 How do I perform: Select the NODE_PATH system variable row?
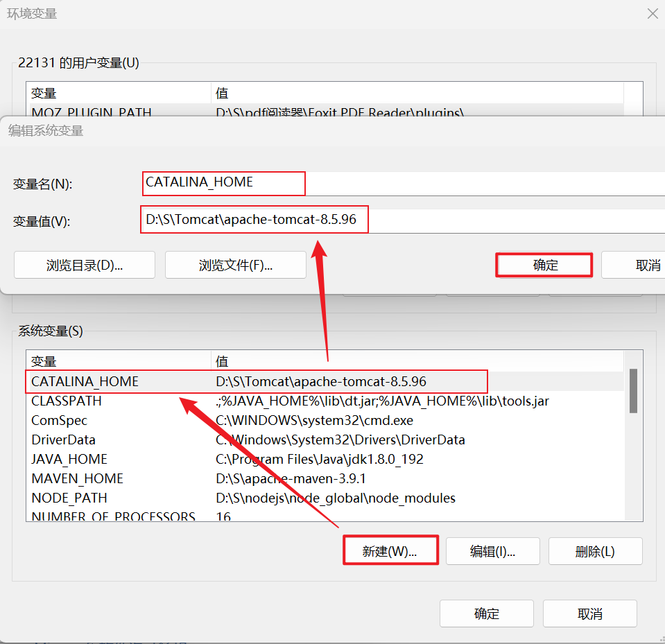(x=325, y=498)
